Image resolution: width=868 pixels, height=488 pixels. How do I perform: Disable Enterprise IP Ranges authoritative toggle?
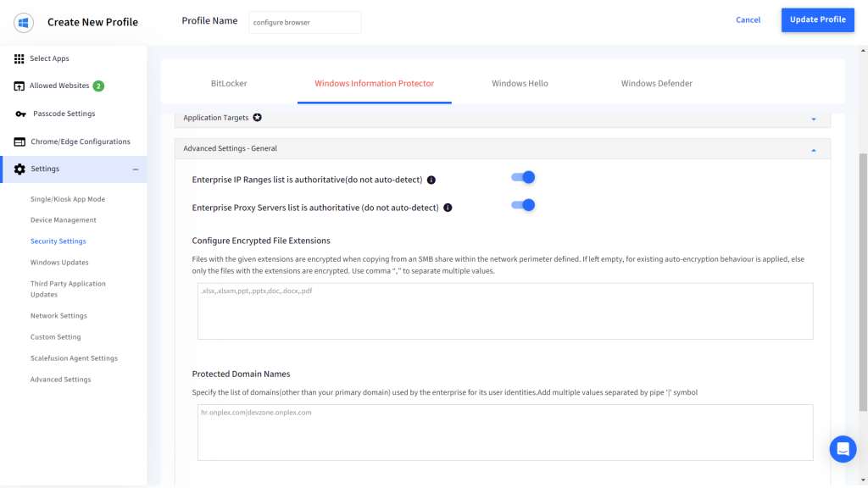[523, 177]
